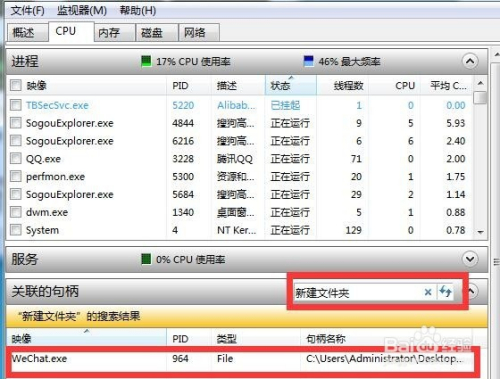Click PID 5300 of perfmon.exe
Screen dimensions: 500x379
(x=183, y=176)
